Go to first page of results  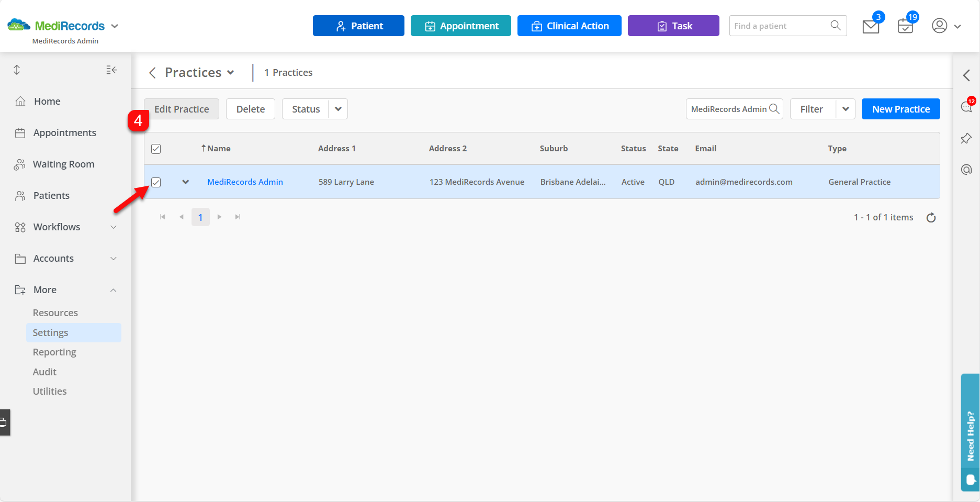tap(163, 217)
